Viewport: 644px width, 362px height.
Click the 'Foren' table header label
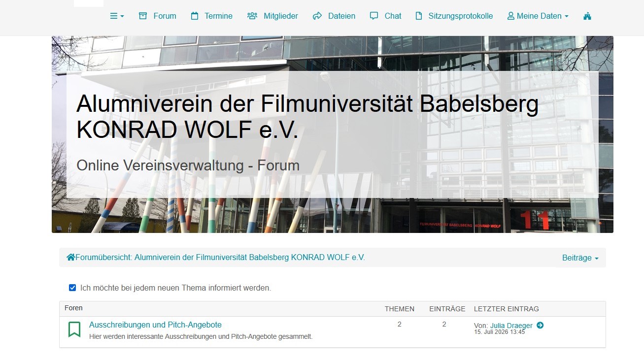click(73, 308)
